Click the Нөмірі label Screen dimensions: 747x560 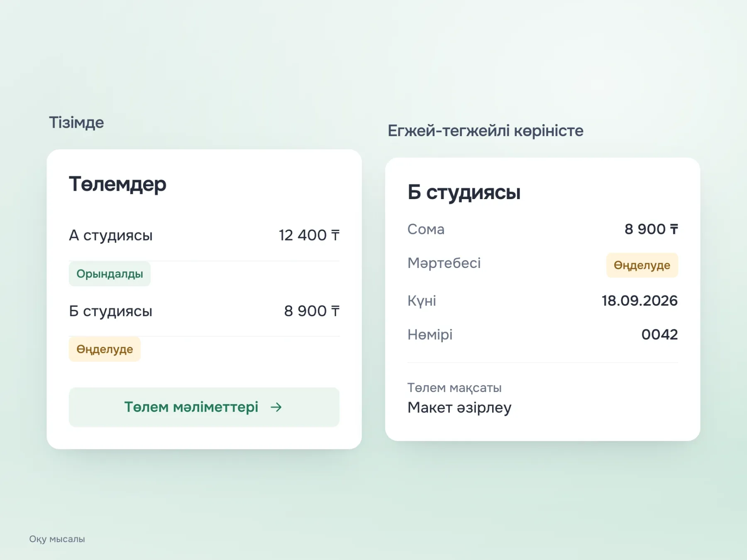click(x=430, y=334)
